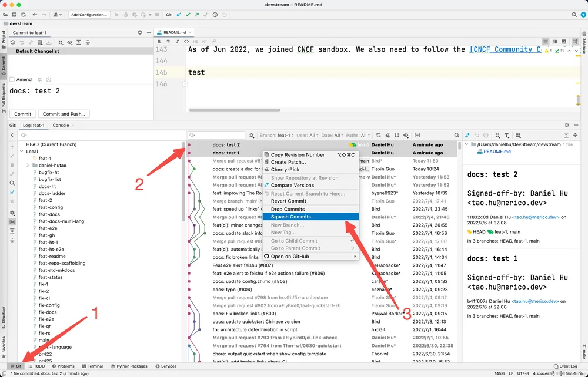Open Git log gear settings next to search
Image resolution: width=588 pixels, height=377 pixels.
coord(252,135)
